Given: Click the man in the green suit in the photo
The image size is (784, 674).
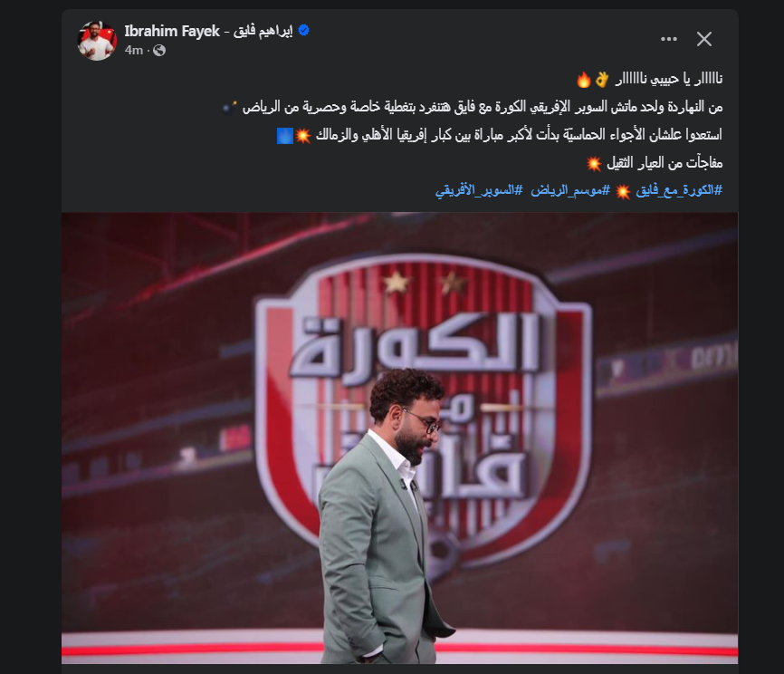Looking at the screenshot, I should point(382,515).
